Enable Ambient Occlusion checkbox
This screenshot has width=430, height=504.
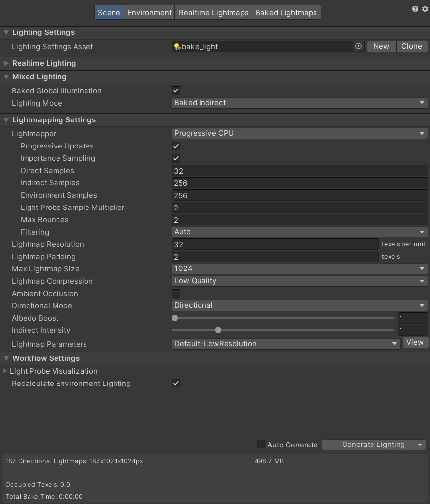point(176,293)
